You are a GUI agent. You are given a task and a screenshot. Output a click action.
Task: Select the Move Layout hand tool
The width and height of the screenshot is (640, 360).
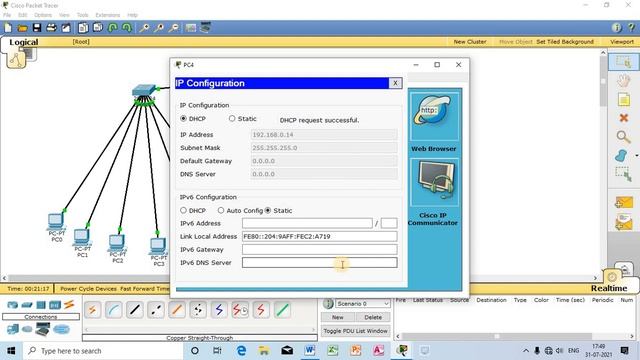coord(623,80)
